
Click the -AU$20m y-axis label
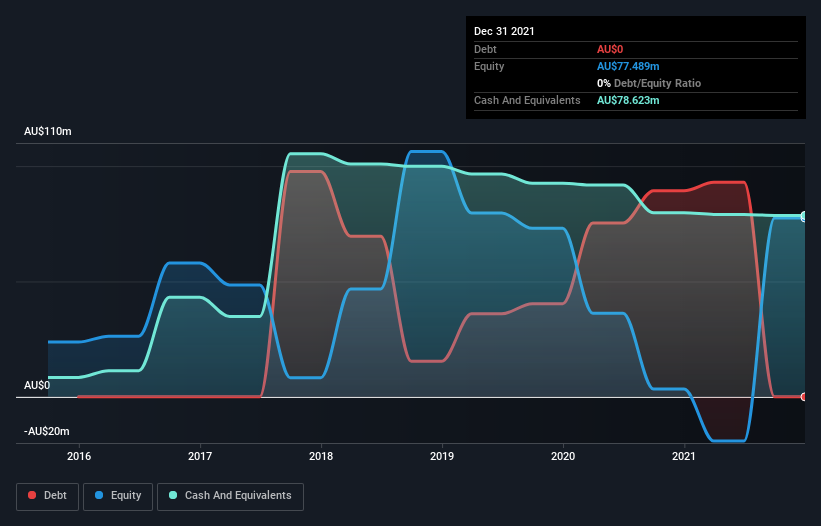point(47,431)
